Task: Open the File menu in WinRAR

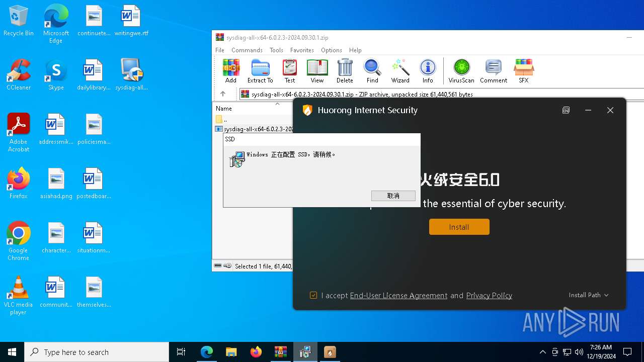Action: click(x=220, y=50)
